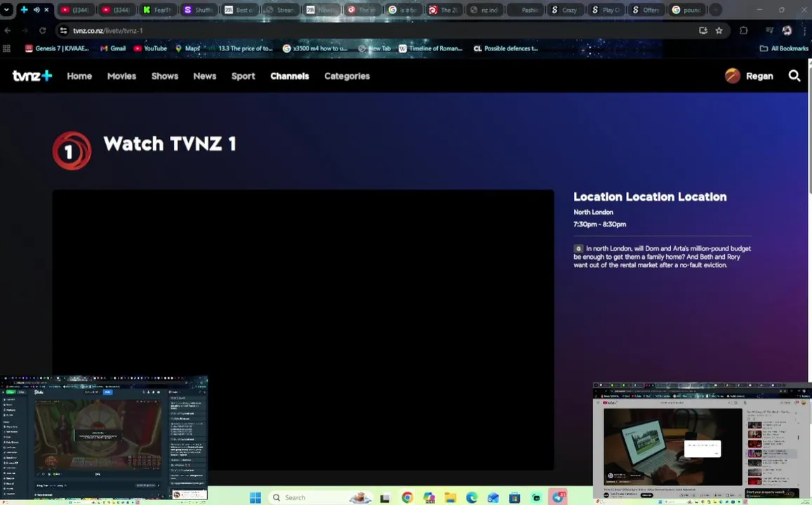Go back using the browser back arrow
The width and height of the screenshot is (812, 505).
coord(8,31)
